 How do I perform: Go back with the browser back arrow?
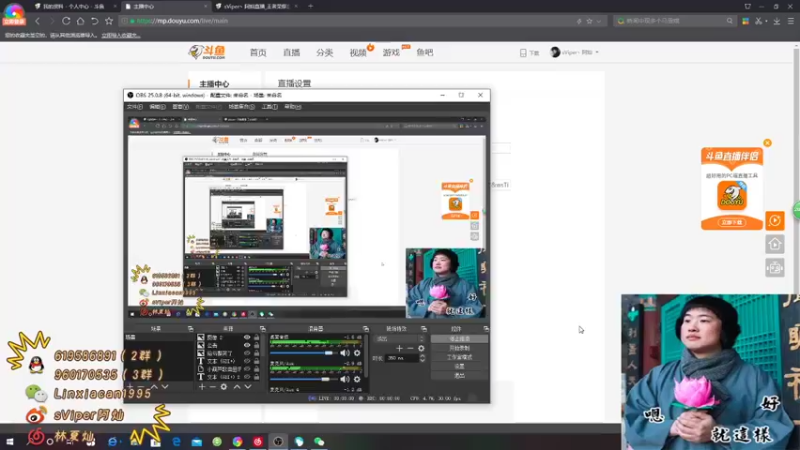[x=38, y=21]
